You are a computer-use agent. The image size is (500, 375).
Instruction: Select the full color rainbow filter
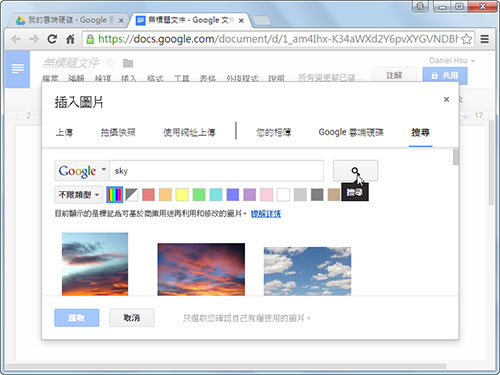115,195
